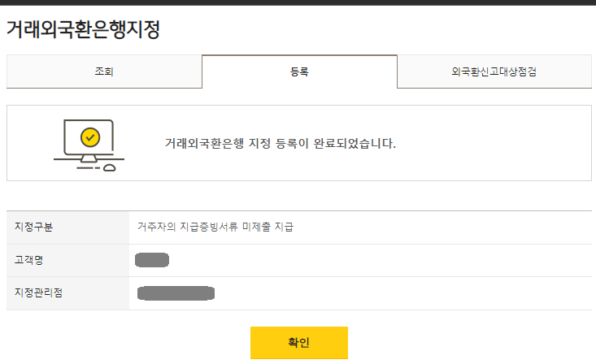Click the 지정구분 row label
Screen dimensions: 596x364
coord(34,227)
